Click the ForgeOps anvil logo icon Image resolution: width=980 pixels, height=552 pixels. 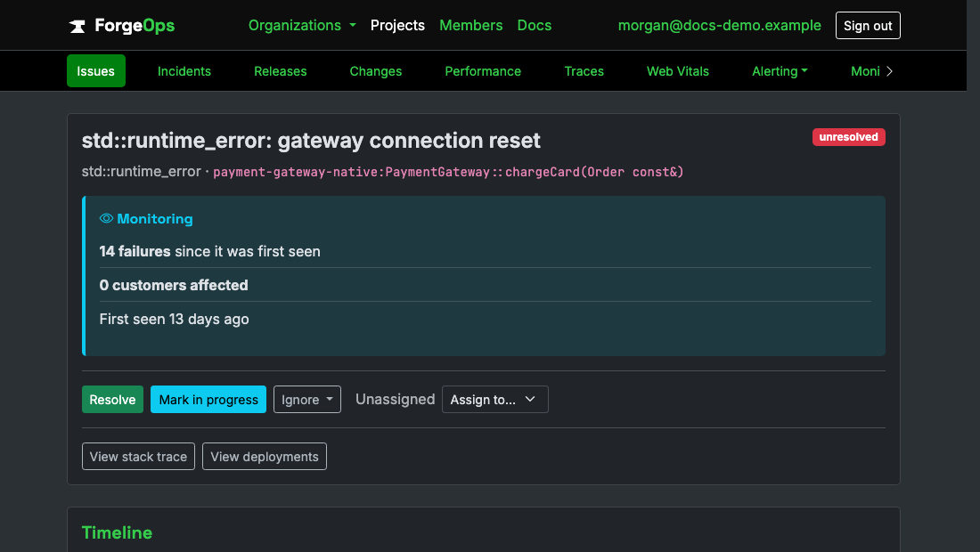(77, 26)
